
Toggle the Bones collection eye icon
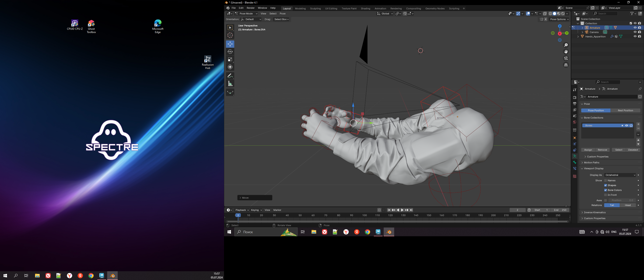point(626,126)
